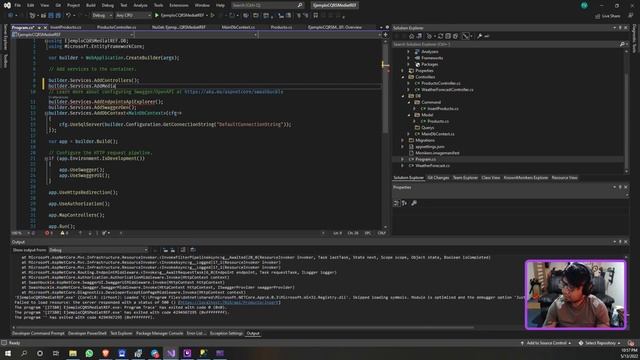Open the Any CPU platform dropdown

pos(133,16)
